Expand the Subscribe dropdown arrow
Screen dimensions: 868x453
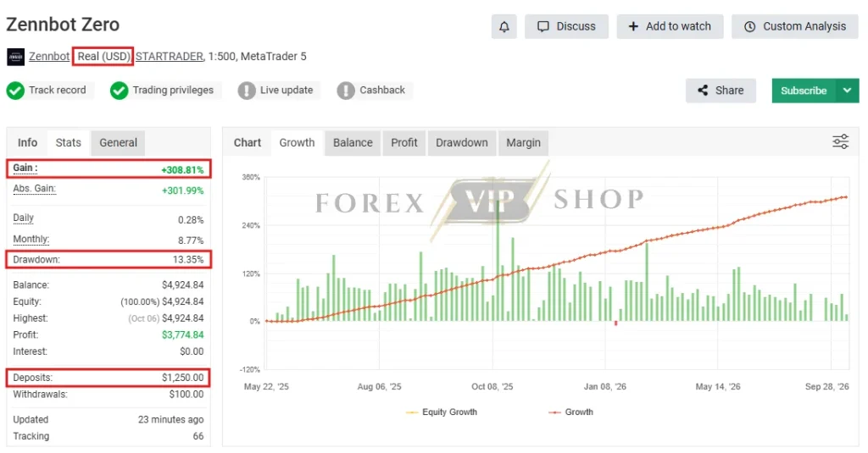(x=848, y=91)
